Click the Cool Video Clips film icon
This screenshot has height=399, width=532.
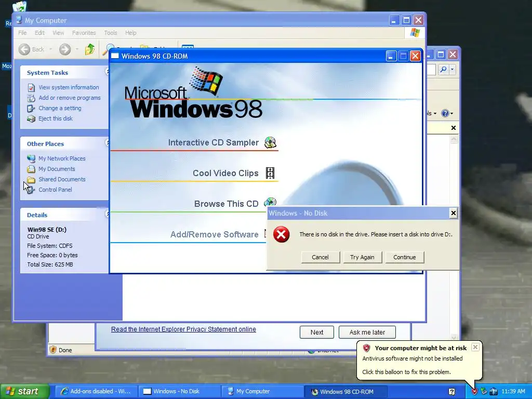pyautogui.click(x=270, y=173)
